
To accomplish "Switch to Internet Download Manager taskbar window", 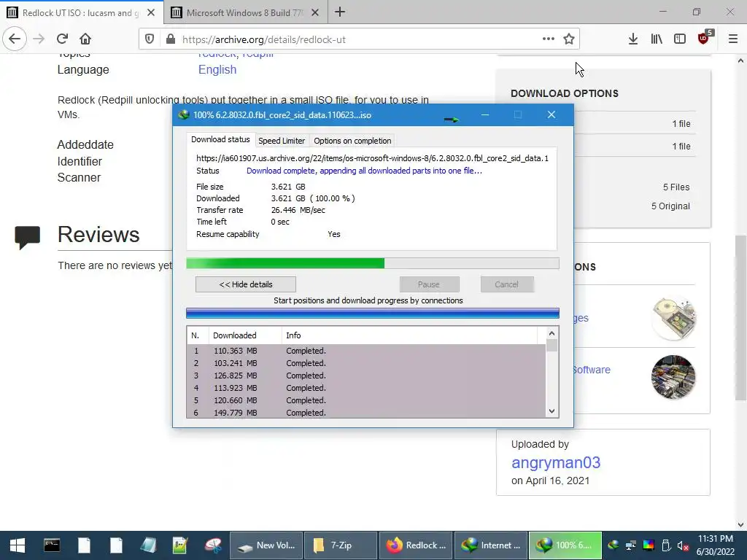I will point(491,545).
